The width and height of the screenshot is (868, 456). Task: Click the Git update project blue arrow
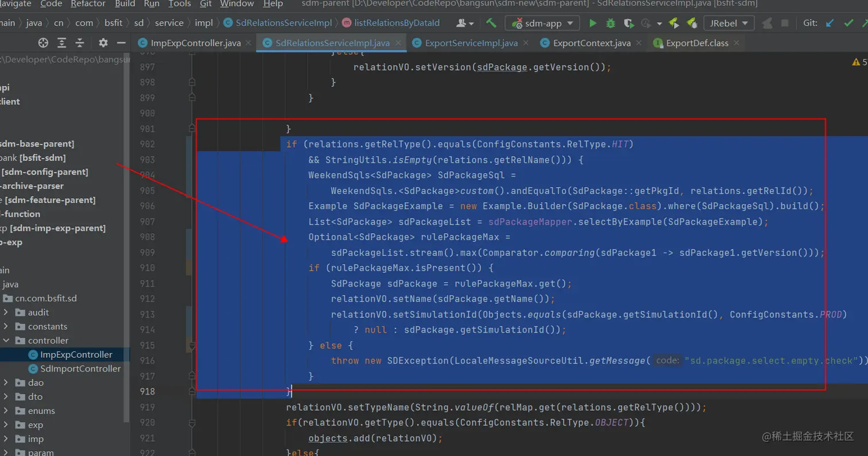(830, 23)
